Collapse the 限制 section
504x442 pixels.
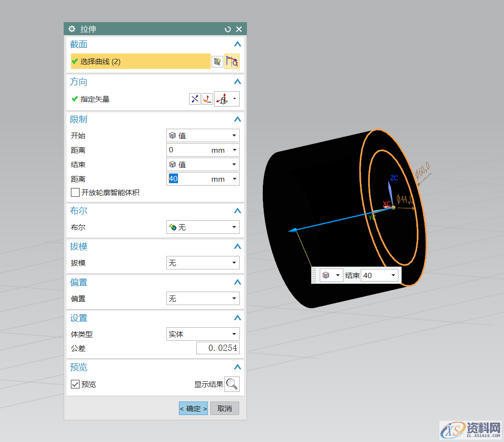237,119
